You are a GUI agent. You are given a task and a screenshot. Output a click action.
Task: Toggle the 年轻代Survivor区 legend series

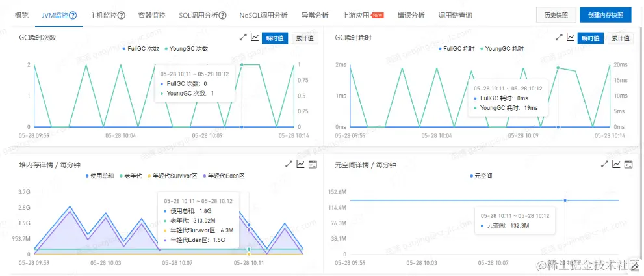[x=172, y=176]
